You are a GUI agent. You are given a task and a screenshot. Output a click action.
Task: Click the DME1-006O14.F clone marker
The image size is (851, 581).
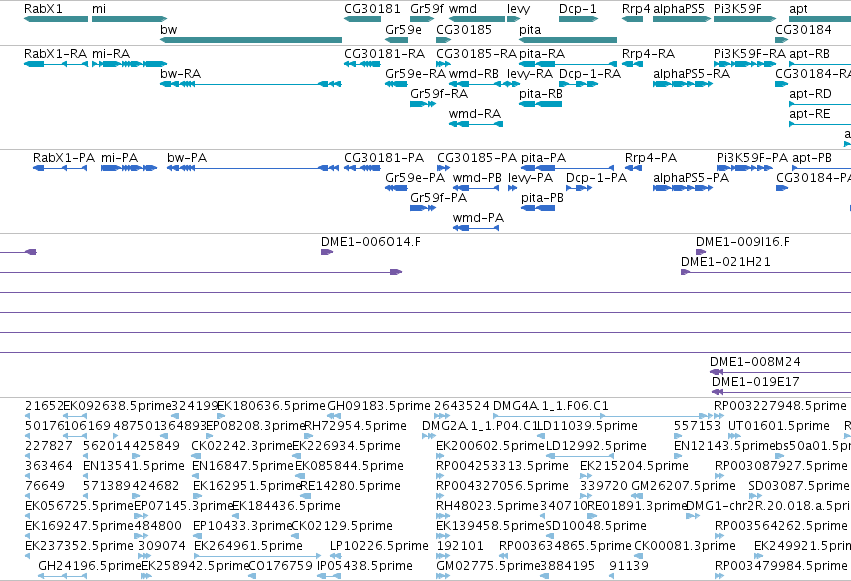[327, 252]
